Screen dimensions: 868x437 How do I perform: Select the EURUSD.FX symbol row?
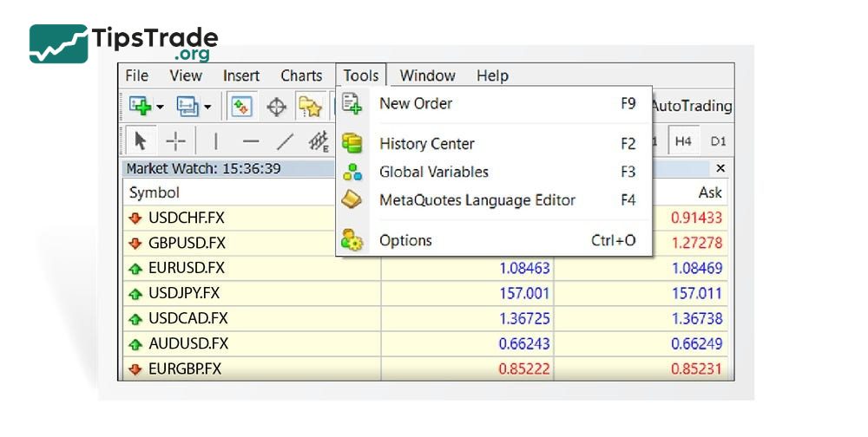pyautogui.click(x=186, y=268)
